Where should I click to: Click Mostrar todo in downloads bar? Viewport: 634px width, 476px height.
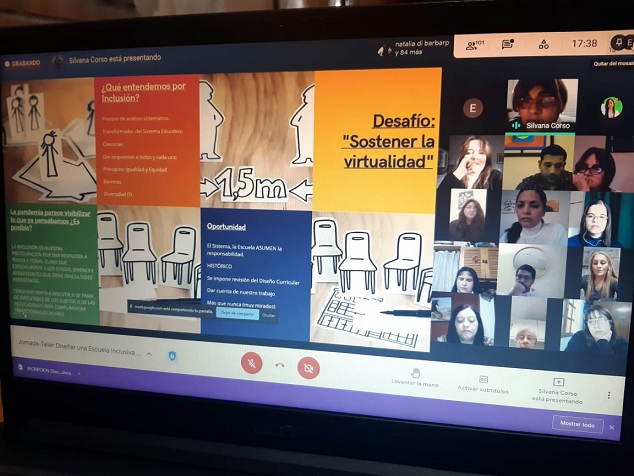577,424
